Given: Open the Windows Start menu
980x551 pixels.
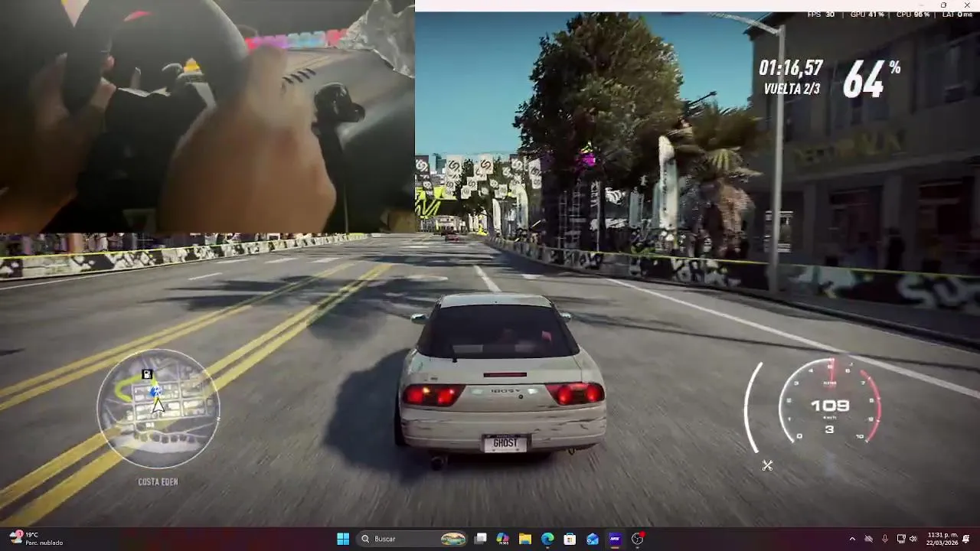Looking at the screenshot, I should [343, 539].
